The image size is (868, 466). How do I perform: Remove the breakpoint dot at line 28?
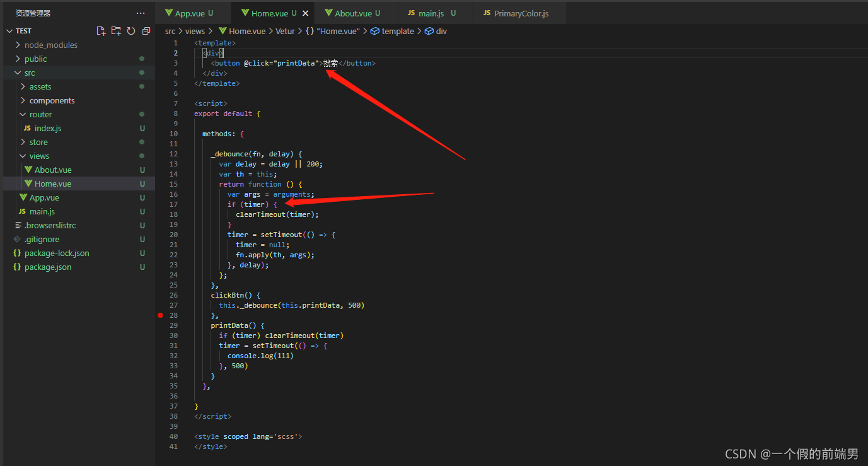point(160,315)
